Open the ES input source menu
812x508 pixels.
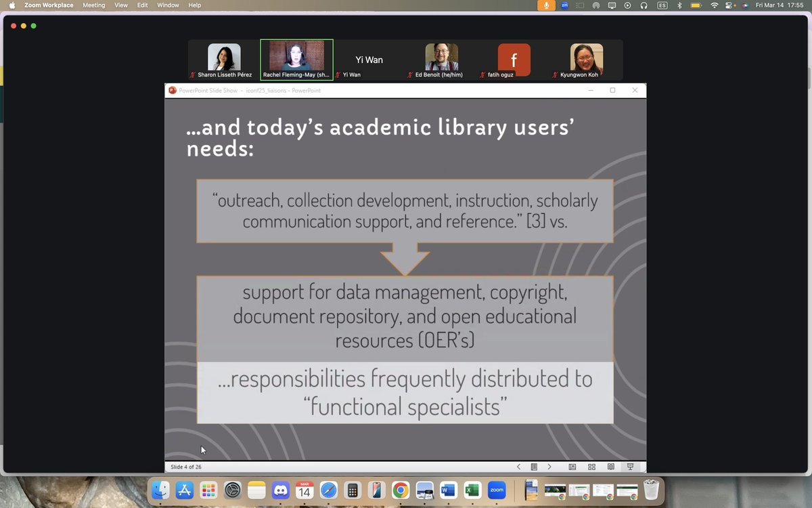click(662, 5)
